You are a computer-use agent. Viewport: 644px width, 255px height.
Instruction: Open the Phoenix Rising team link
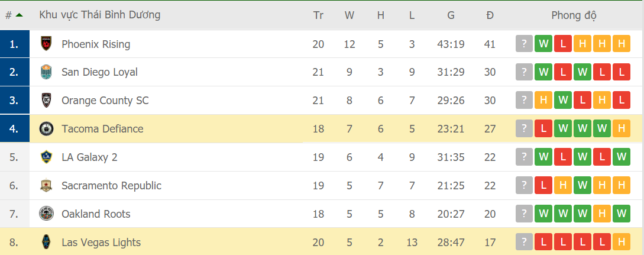tap(96, 44)
